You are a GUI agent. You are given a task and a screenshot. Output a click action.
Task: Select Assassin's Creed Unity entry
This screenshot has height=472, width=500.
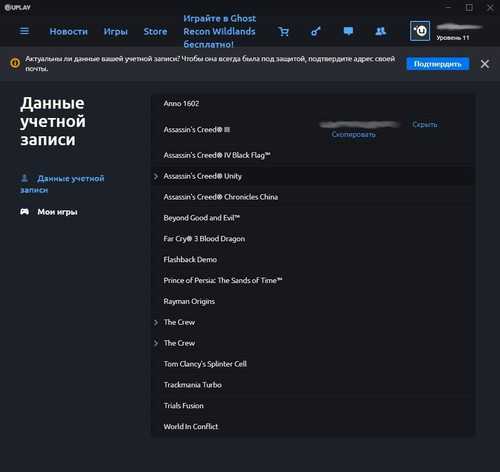point(313,176)
